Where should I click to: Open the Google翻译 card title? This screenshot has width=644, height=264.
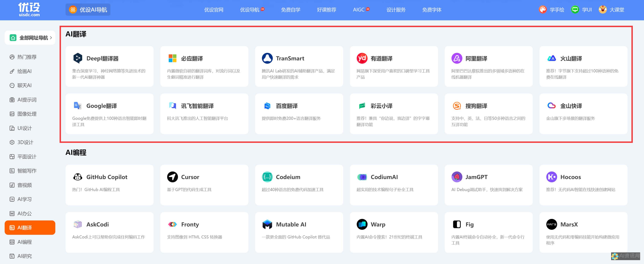pos(102,106)
